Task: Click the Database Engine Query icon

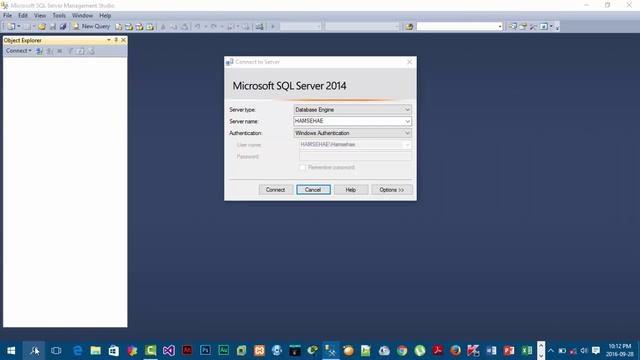Action: pyautogui.click(x=118, y=27)
